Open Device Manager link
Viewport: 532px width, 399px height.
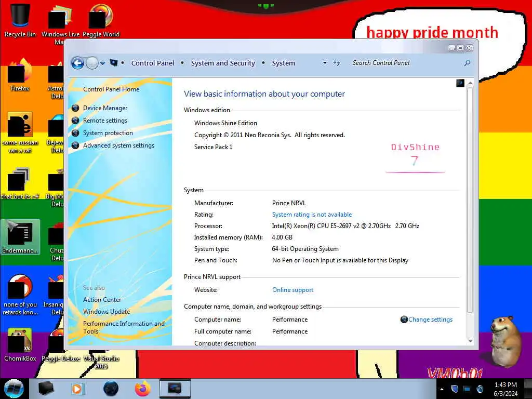(x=105, y=108)
